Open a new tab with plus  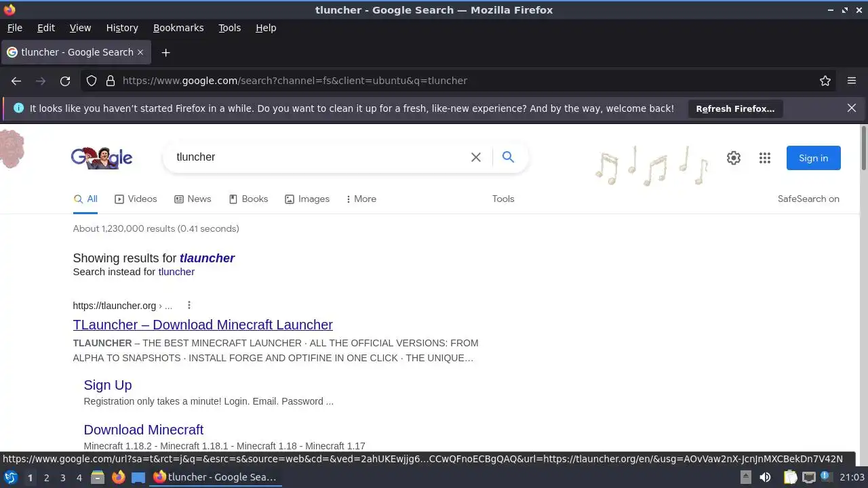coord(165,52)
